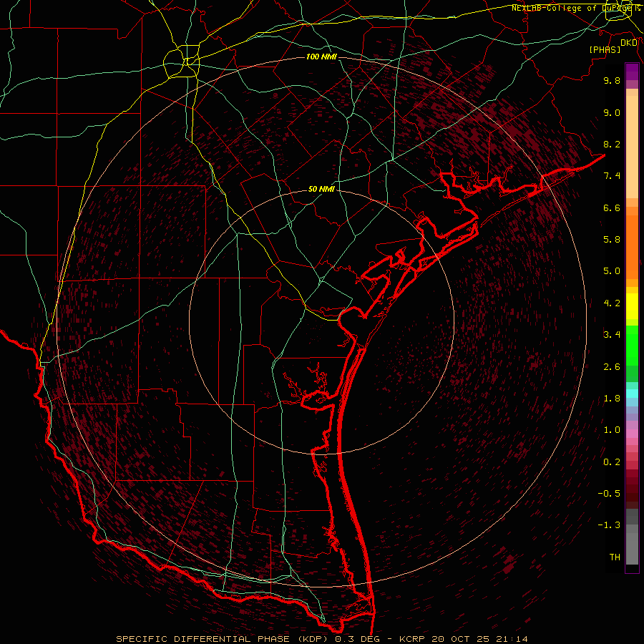The width and height of the screenshot is (644, 644).
Task: Click the 0.2 value on the color scale
Action: [x=612, y=462]
